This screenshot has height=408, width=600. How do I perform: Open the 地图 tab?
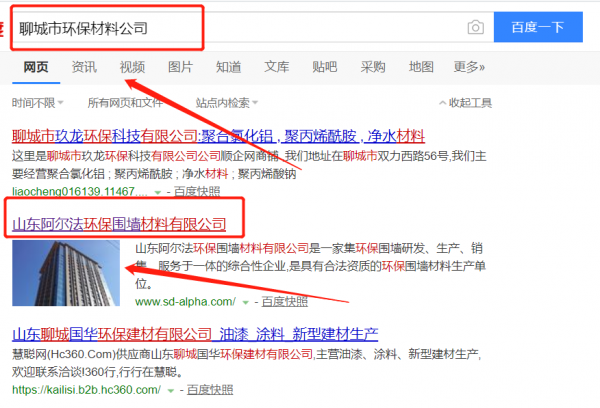pos(421,67)
